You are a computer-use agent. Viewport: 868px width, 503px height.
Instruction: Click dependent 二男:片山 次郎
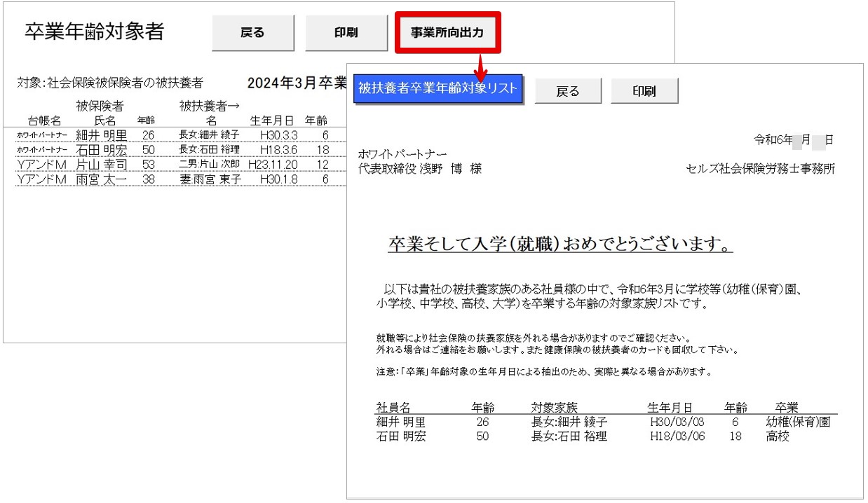click(x=209, y=164)
